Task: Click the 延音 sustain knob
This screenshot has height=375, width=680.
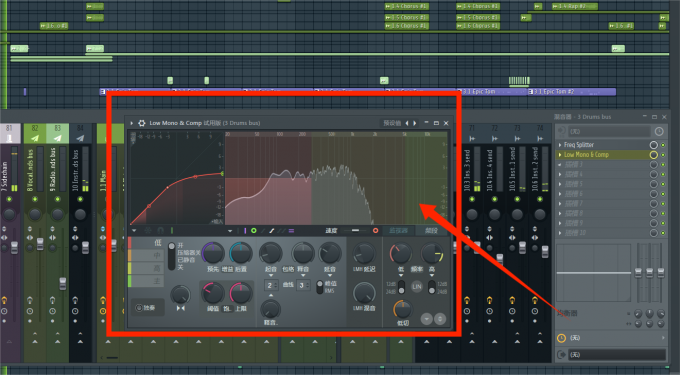Action: [330, 253]
